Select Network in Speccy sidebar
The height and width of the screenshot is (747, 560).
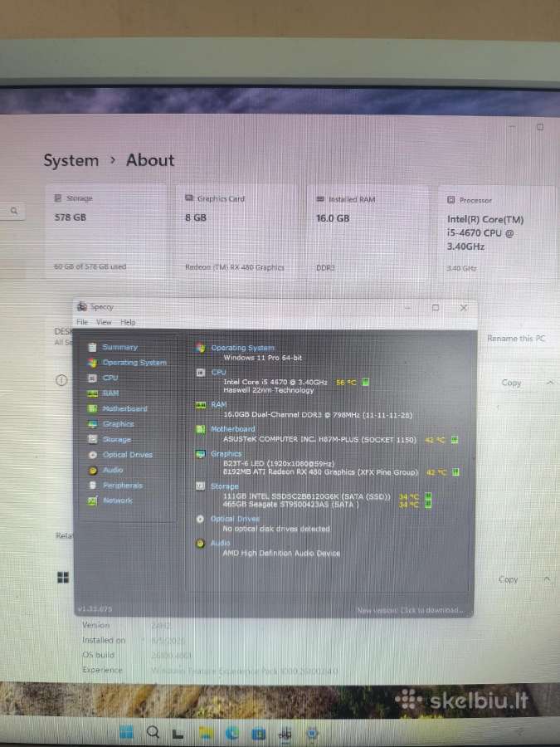[x=118, y=500]
